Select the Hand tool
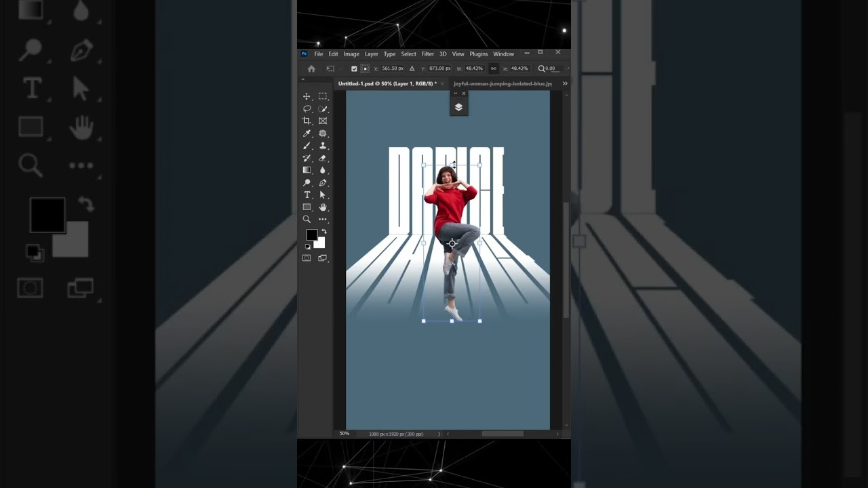Screen dimensions: 868x488 [323, 207]
